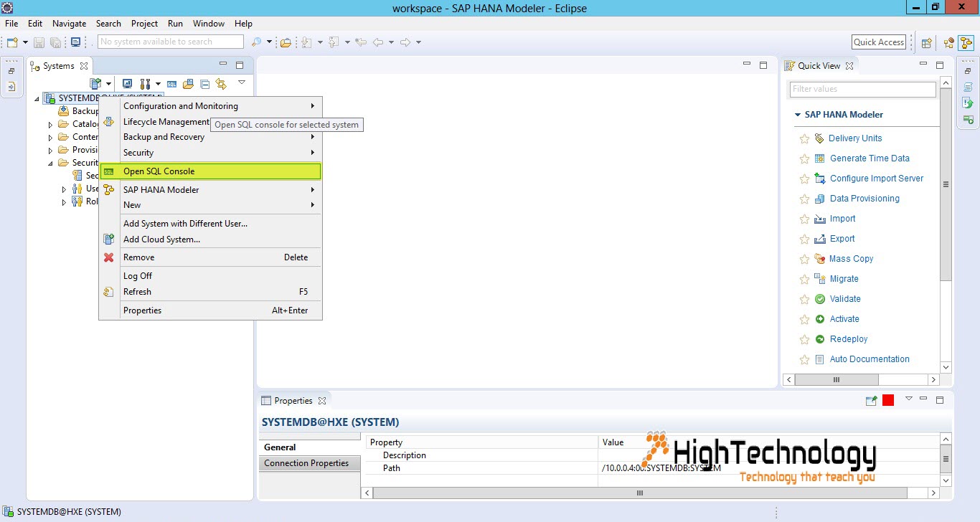Expand the Catalog folder tree arrow
This screenshot has width=980, height=522.
point(51,125)
